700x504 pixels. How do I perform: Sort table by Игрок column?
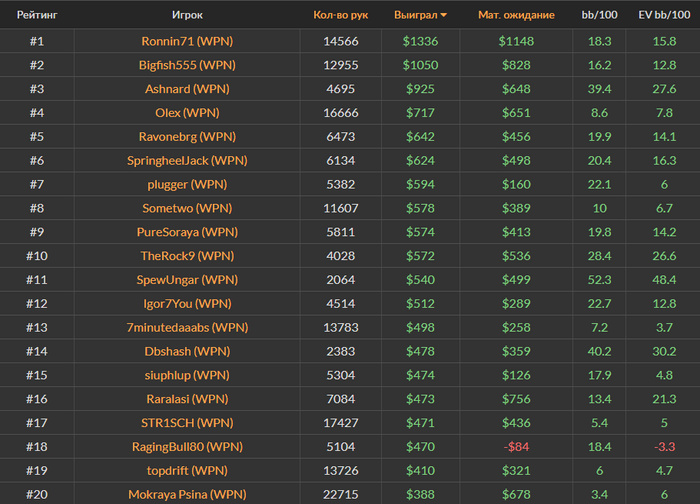(x=187, y=15)
